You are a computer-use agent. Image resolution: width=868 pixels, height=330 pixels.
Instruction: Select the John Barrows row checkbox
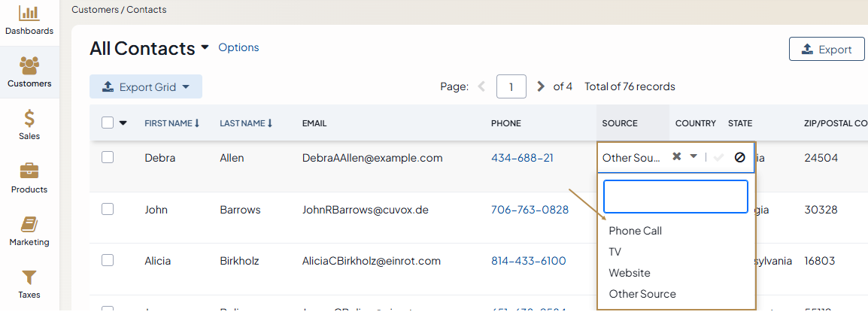click(108, 209)
